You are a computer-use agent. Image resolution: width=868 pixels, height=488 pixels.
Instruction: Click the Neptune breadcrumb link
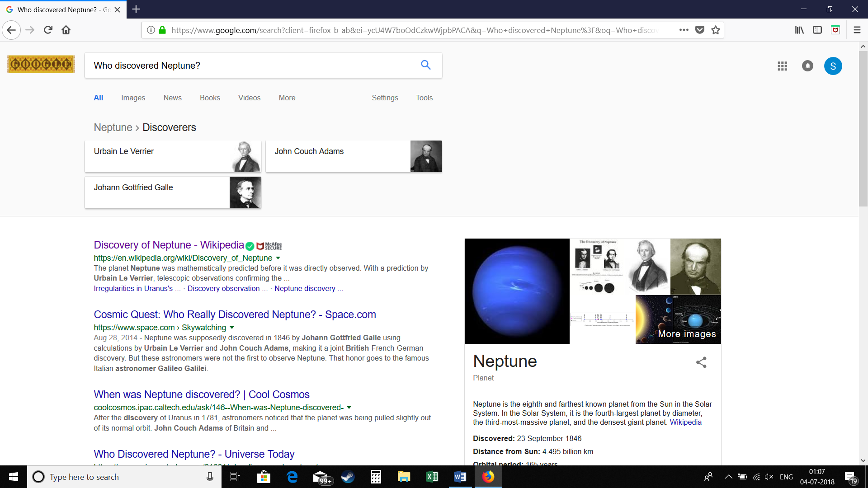pos(113,127)
